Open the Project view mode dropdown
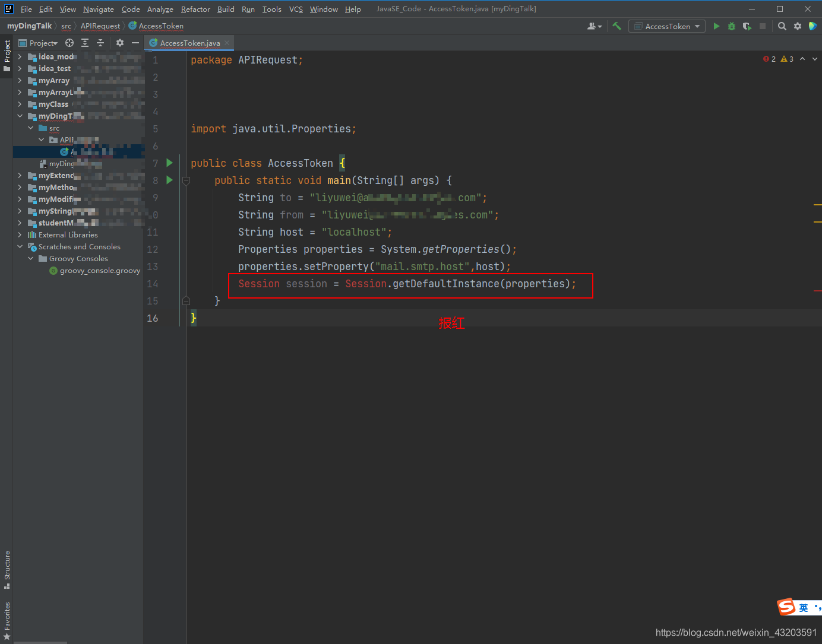Image resolution: width=822 pixels, height=644 pixels. [x=39, y=43]
